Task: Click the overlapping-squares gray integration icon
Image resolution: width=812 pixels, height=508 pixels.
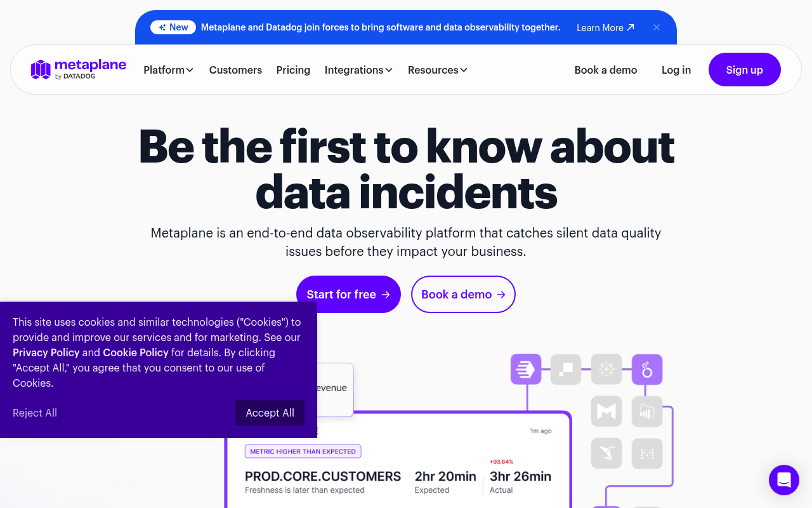Action: (565, 369)
